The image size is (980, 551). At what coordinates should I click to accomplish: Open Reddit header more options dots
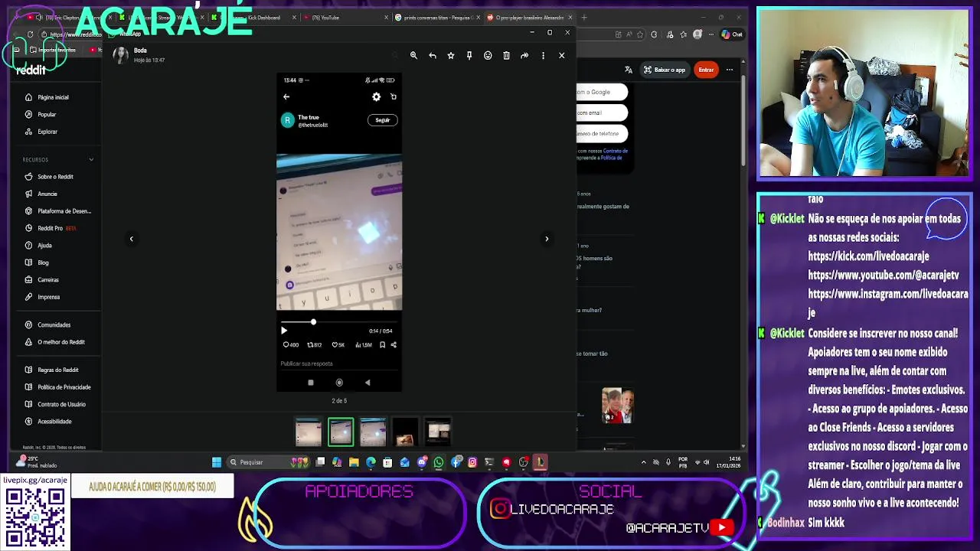[x=730, y=70]
